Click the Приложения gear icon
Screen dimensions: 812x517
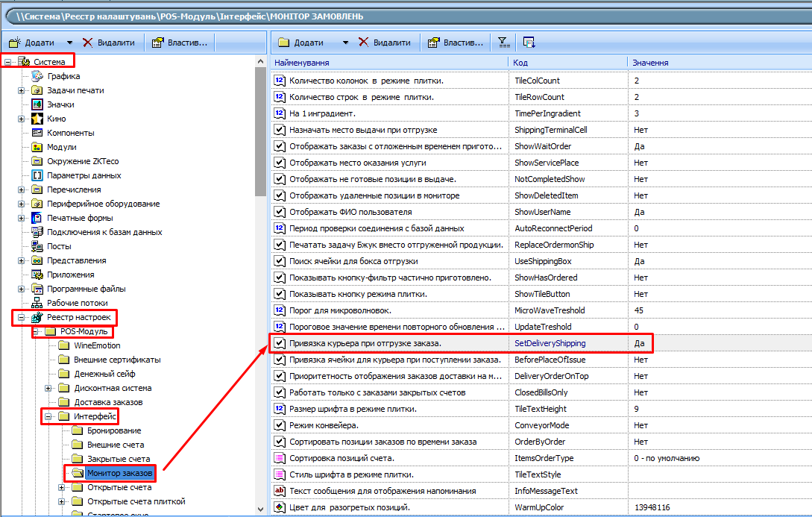pyautogui.click(x=37, y=275)
